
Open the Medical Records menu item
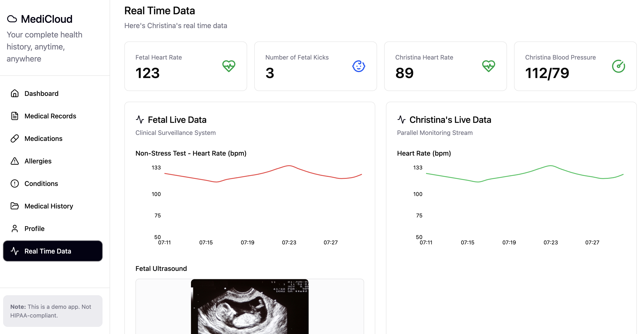click(x=50, y=116)
